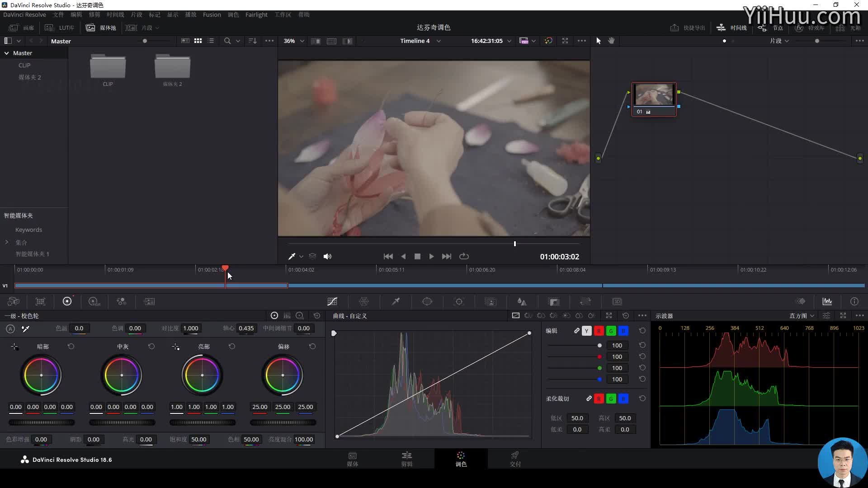Open the histogram scope type dropdown
This screenshot has height=488, width=868.
tap(802, 316)
